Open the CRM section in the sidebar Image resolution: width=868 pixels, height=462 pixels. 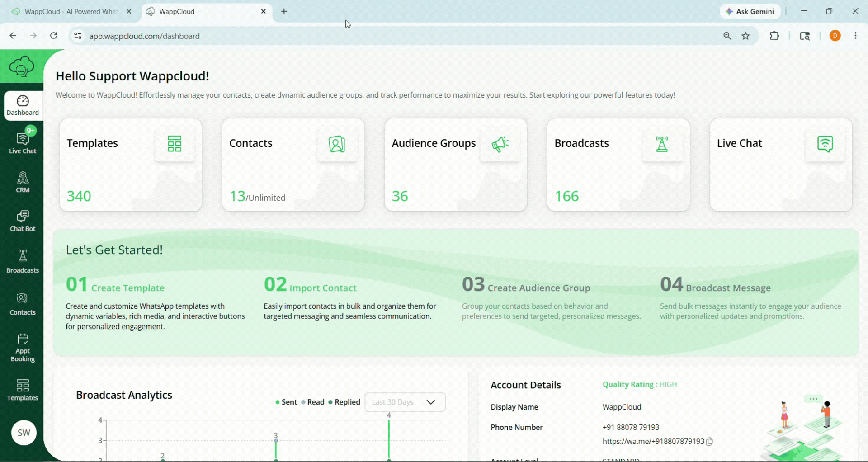coord(23,182)
